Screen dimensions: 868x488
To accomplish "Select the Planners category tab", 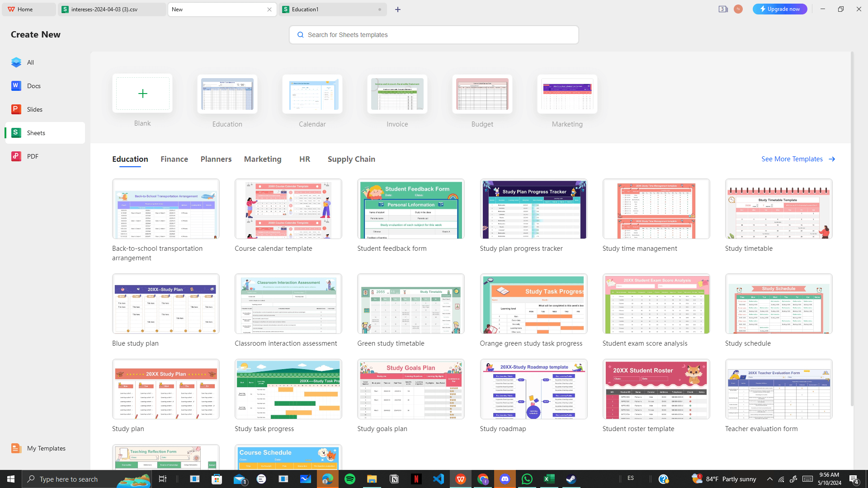I will [216, 159].
